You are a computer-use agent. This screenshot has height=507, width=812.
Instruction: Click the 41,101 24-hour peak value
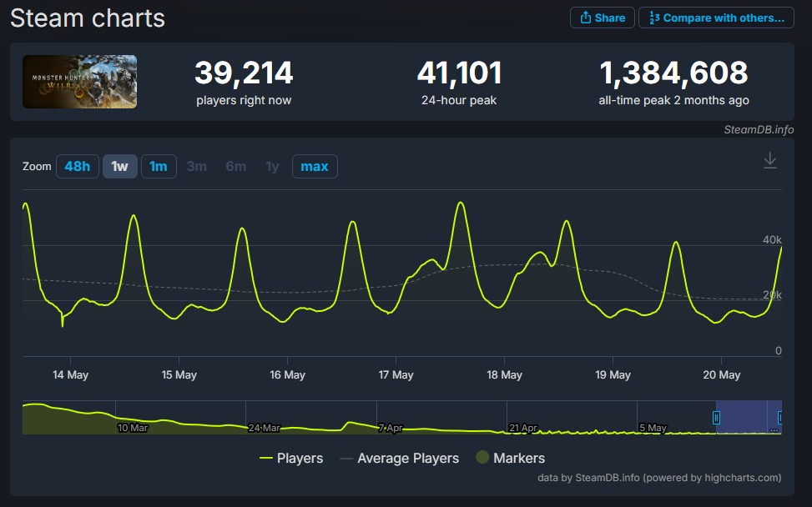click(x=459, y=73)
